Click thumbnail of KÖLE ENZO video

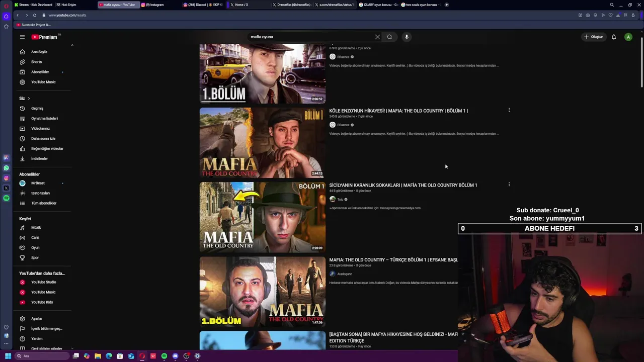(x=262, y=143)
